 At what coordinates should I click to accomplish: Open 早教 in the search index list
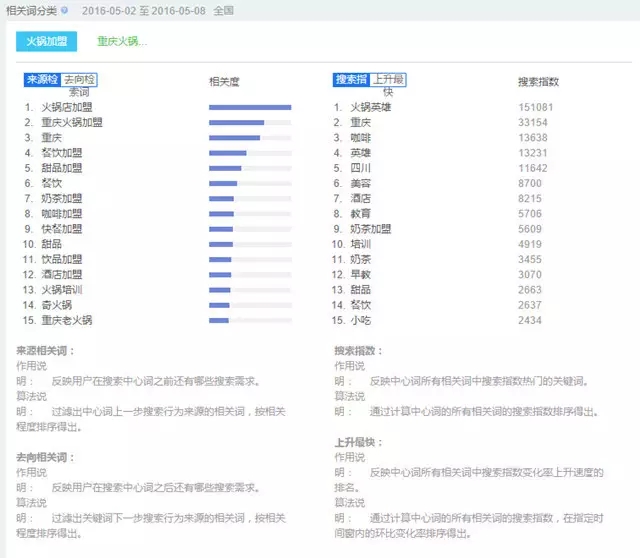(x=359, y=274)
